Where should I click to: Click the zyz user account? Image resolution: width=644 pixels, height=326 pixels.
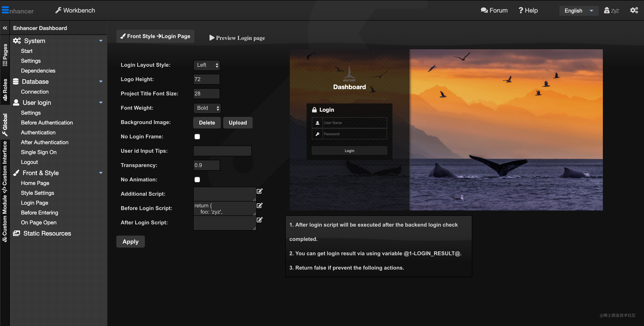pos(611,11)
